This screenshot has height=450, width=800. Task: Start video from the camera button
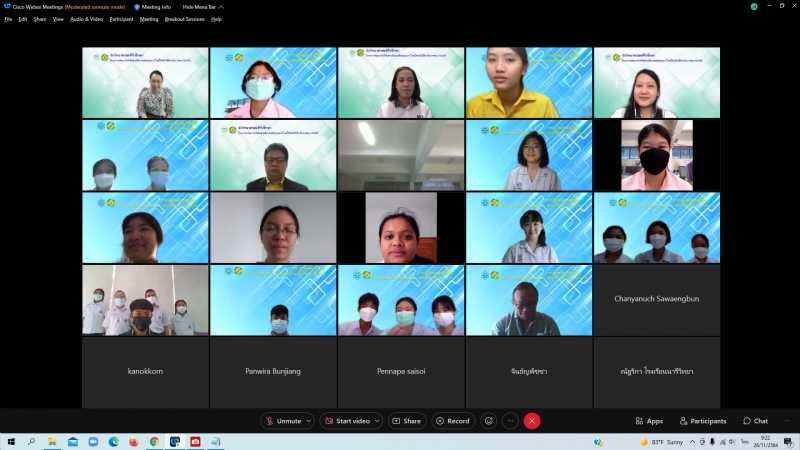[351, 421]
